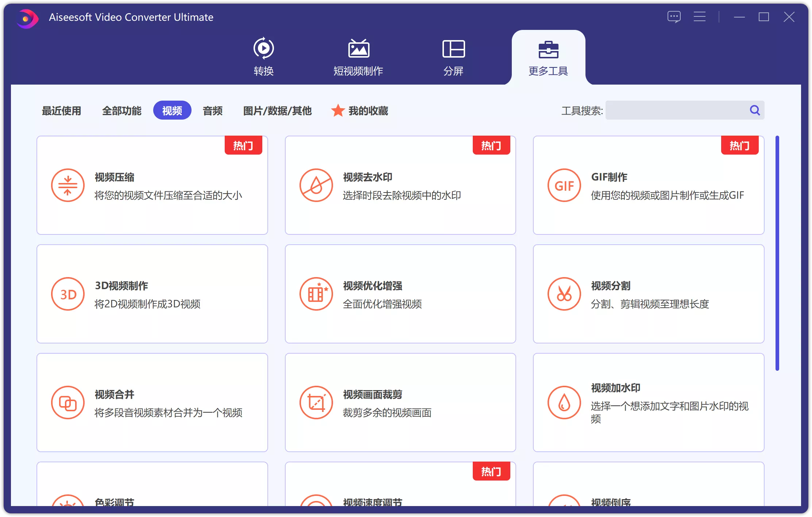The image size is (812, 517).
Task: Click the 视频加水印 droplet icon
Action: 564,403
